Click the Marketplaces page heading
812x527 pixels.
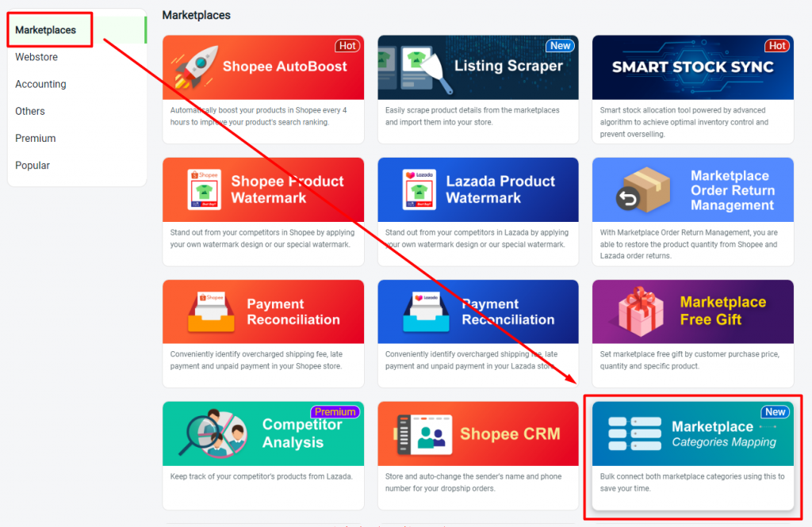pos(197,15)
